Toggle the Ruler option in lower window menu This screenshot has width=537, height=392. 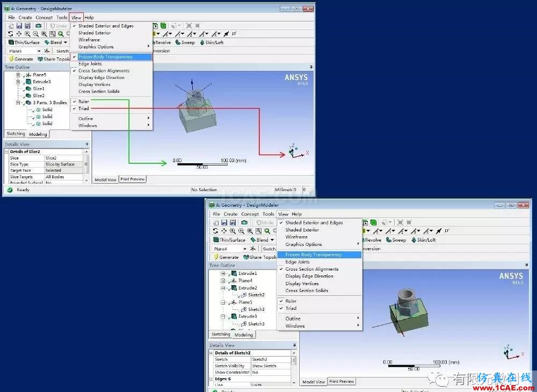tap(319, 301)
